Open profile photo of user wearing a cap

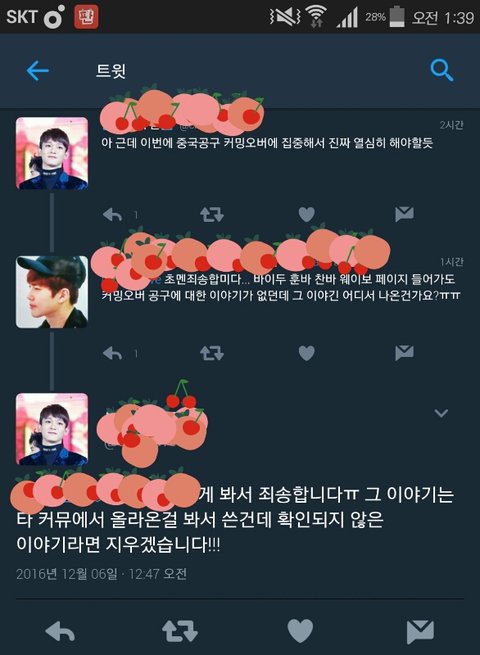click(52, 292)
